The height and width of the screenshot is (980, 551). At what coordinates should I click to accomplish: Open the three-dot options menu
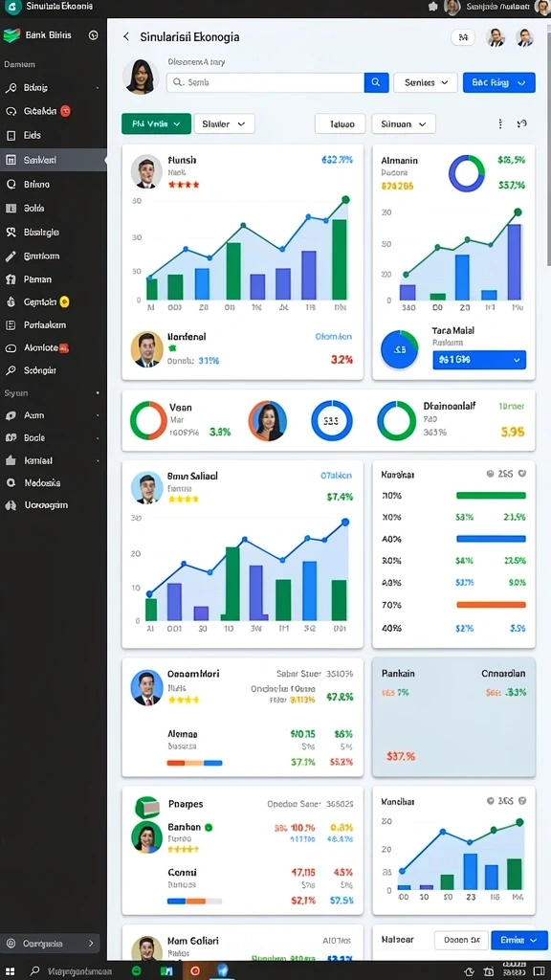[x=499, y=123]
